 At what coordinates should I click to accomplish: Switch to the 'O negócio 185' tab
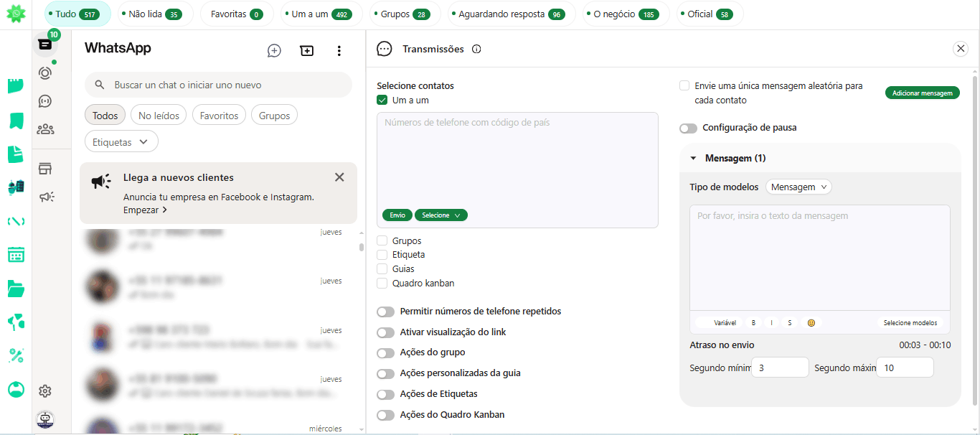[x=626, y=14]
